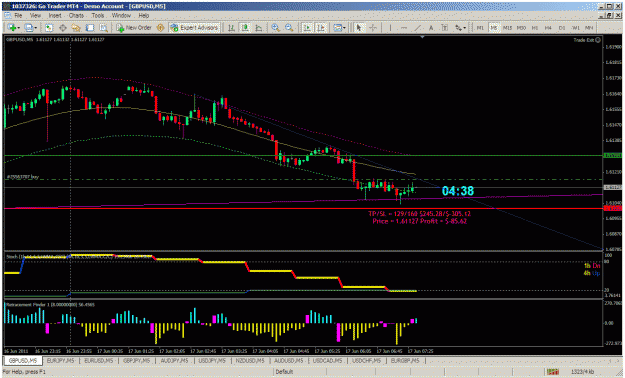Open the View menu
The width and height of the screenshot is (625, 378).
35,16
